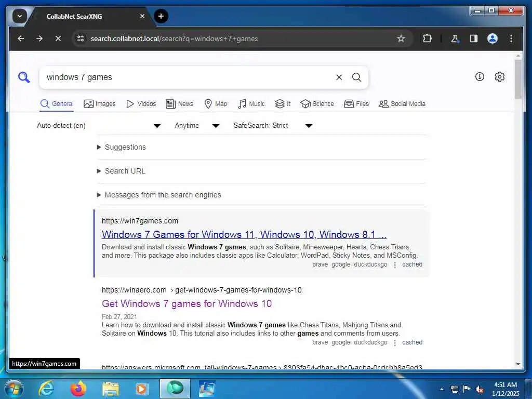The height and width of the screenshot is (399, 532).
Task: Expand the Search URL section
Action: coord(121,171)
